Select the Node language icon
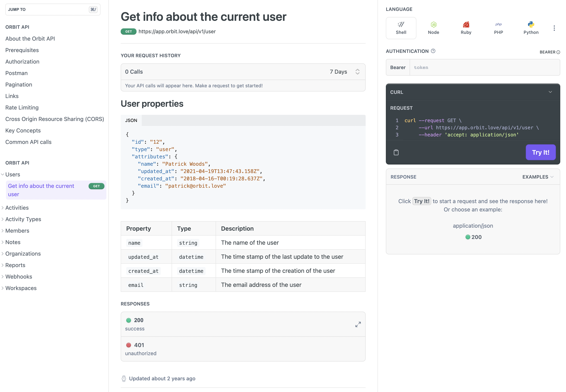The image size is (566, 392). pos(433,24)
